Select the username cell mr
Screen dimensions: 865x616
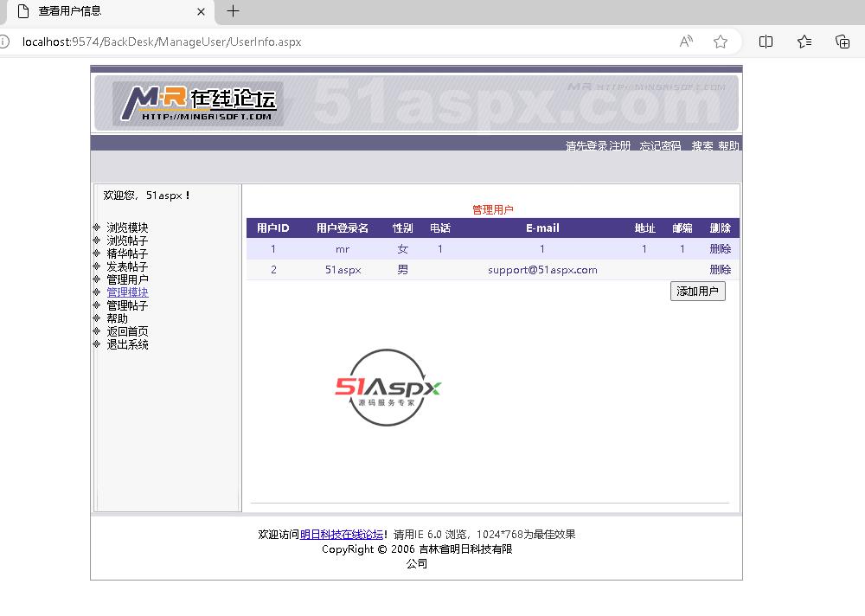[342, 249]
